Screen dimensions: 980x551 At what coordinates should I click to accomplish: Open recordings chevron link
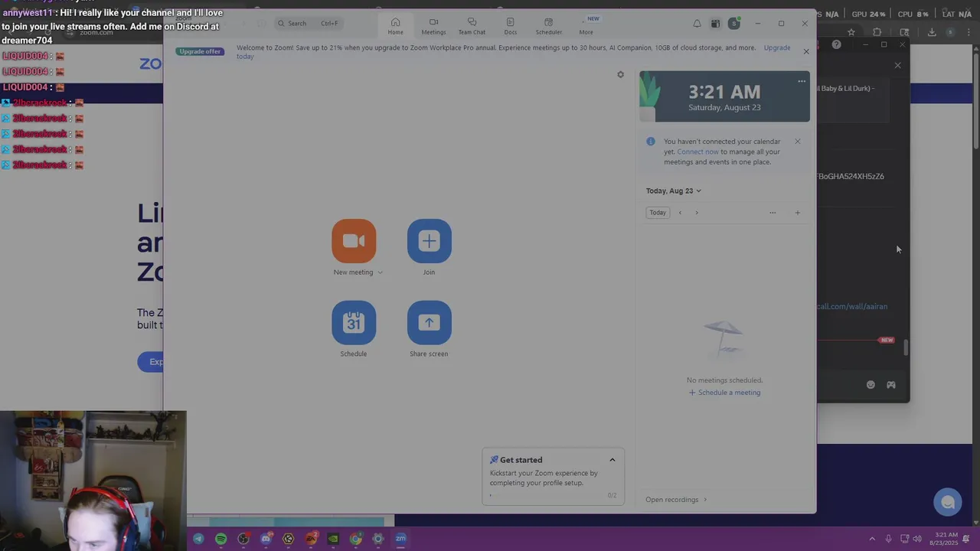tap(676, 500)
